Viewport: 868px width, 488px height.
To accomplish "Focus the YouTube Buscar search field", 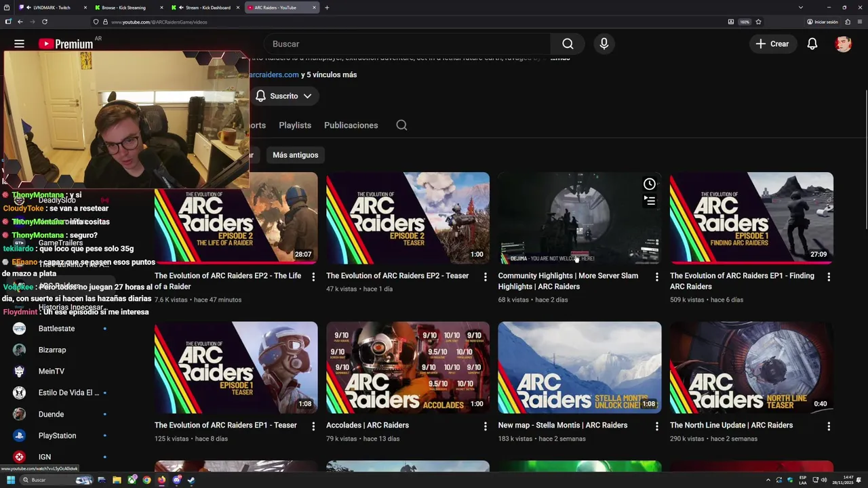I will (x=407, y=44).
